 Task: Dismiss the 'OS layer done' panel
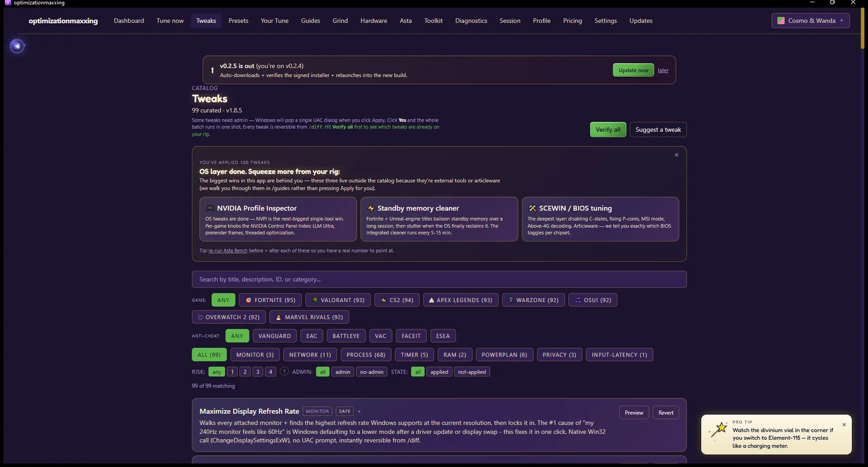click(676, 155)
